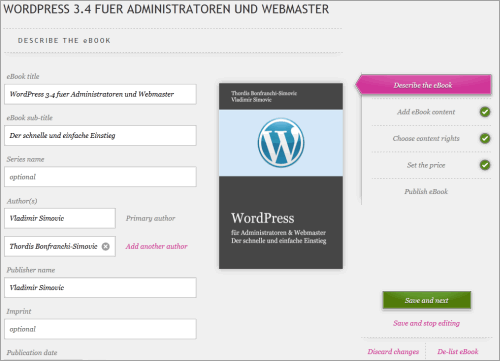Click the Save and next button
The width and height of the screenshot is (500, 361).
(x=427, y=300)
